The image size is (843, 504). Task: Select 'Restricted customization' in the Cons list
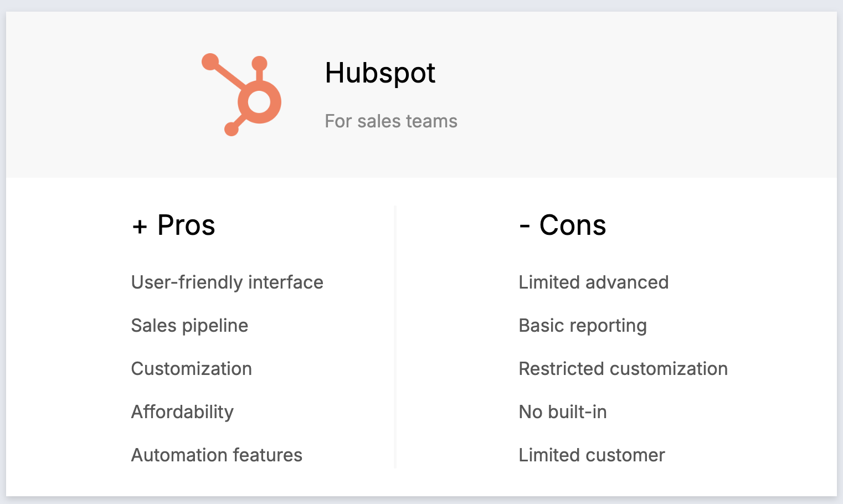coord(623,369)
